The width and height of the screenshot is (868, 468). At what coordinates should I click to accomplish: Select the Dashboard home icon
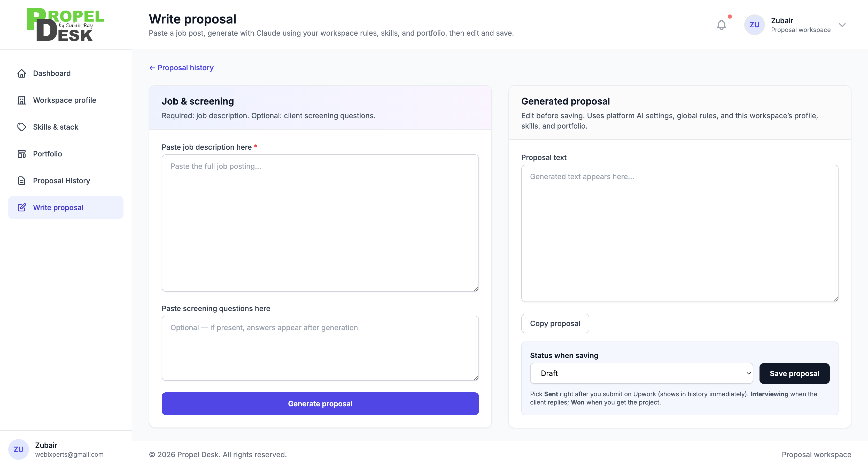click(x=21, y=73)
